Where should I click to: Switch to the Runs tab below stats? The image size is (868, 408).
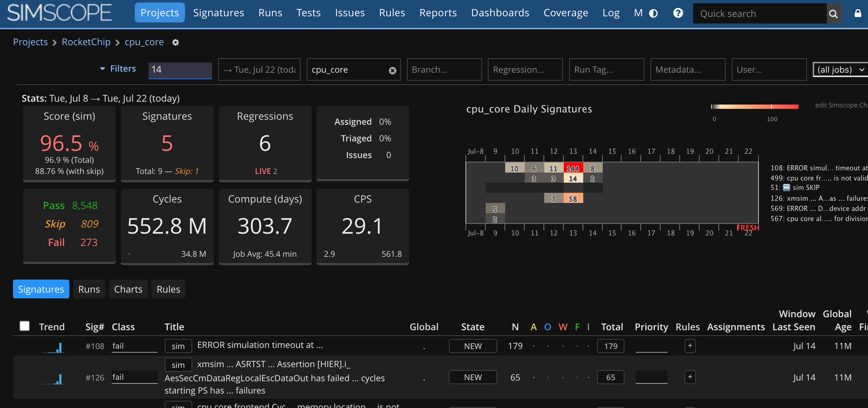click(89, 289)
